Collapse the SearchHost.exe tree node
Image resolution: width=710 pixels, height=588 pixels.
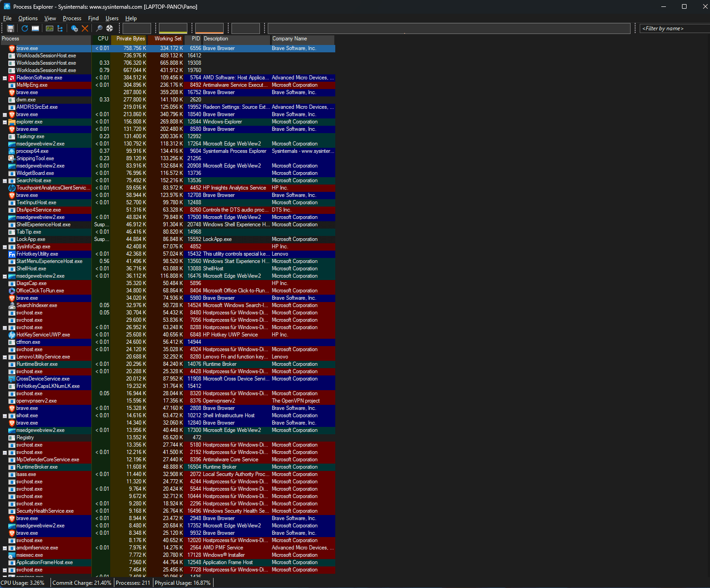coord(5,181)
